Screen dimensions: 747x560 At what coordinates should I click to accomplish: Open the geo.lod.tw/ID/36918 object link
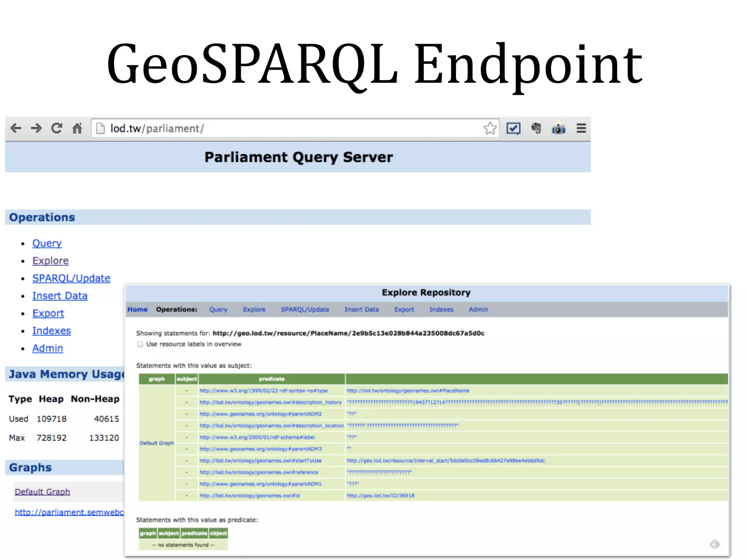tap(380, 496)
